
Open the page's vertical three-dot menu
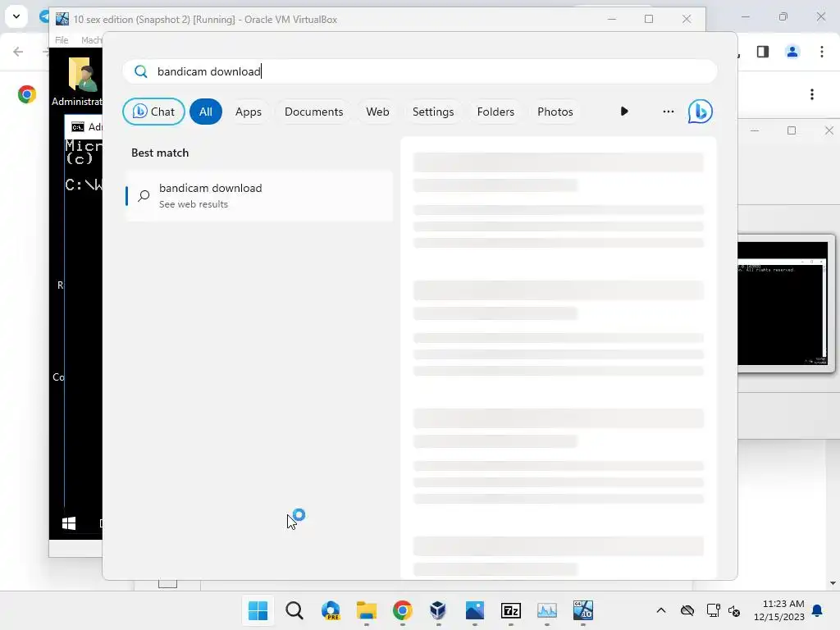[x=812, y=95]
